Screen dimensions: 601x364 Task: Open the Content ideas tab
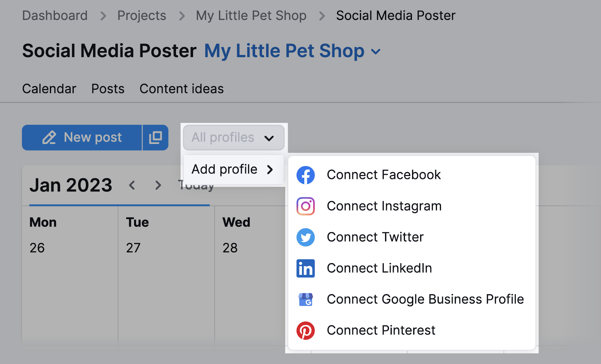[x=181, y=89]
